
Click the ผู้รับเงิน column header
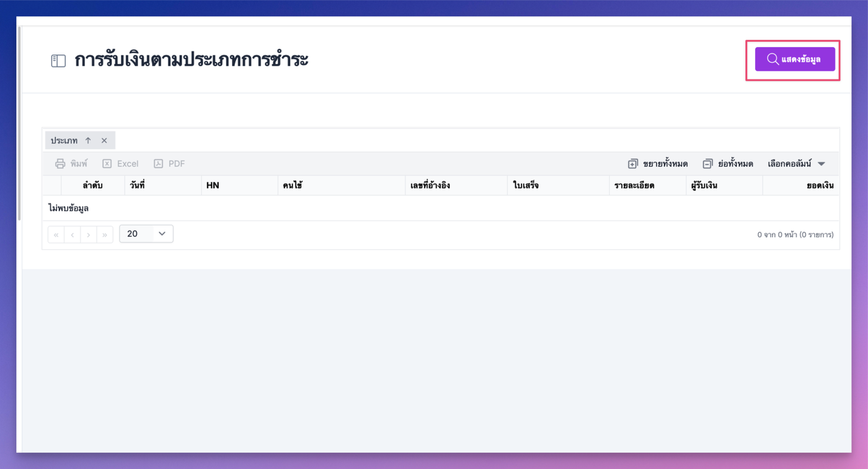click(704, 185)
